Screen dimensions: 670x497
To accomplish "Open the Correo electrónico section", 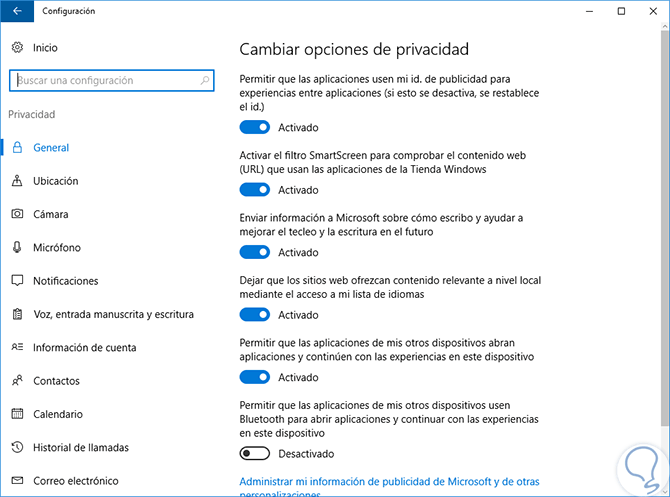I will (x=75, y=481).
